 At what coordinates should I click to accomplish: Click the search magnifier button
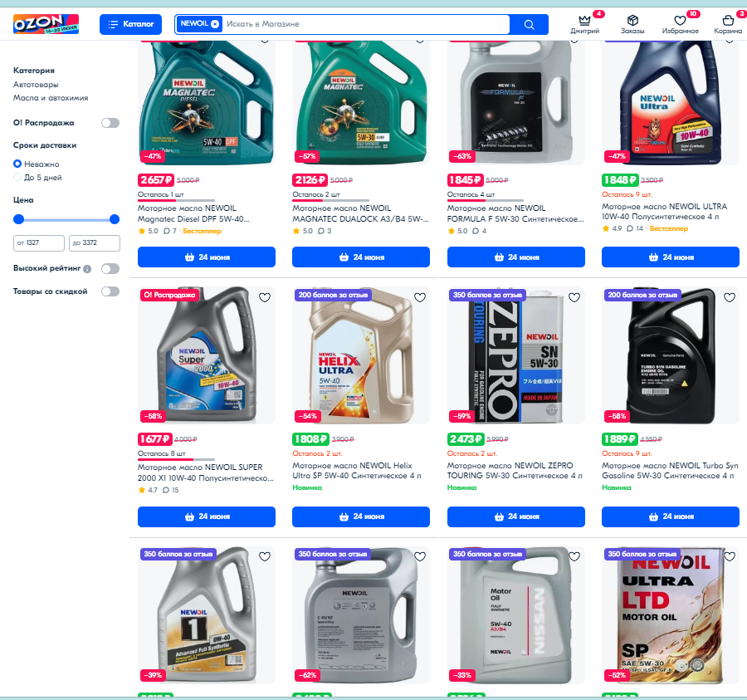tap(529, 24)
